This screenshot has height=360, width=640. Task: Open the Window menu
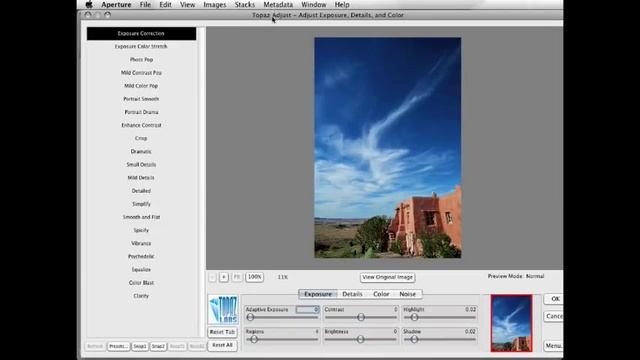(313, 5)
